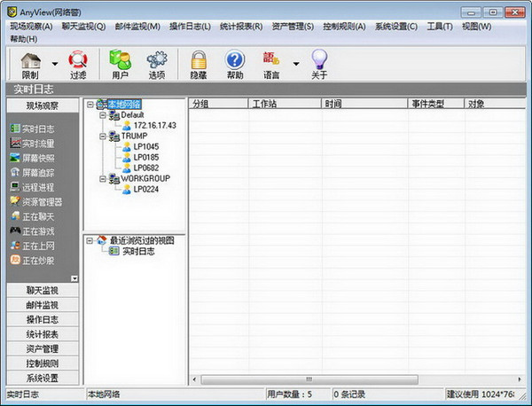Open the 用户 users toolbar icon

(x=120, y=60)
